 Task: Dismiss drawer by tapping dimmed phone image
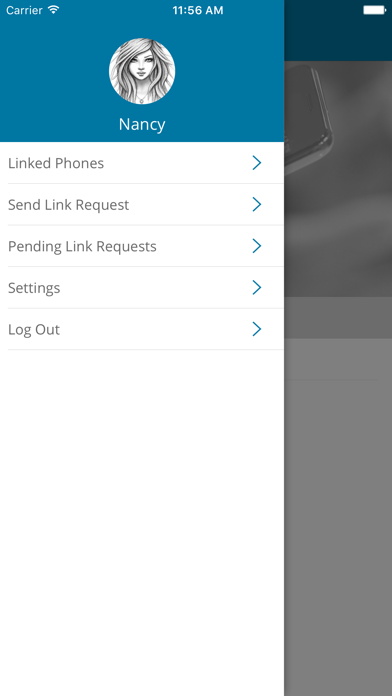click(338, 178)
